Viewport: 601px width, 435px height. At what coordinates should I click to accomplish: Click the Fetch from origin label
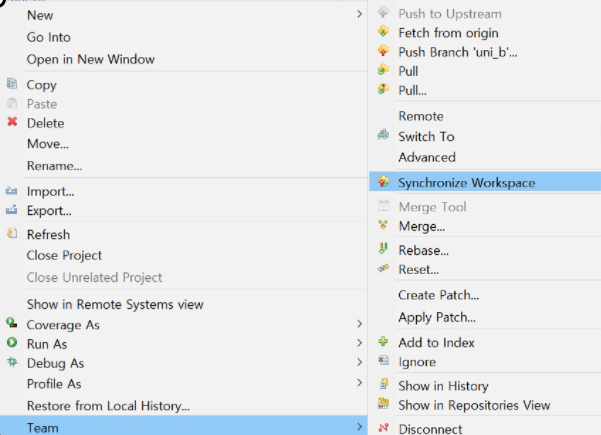[448, 33]
